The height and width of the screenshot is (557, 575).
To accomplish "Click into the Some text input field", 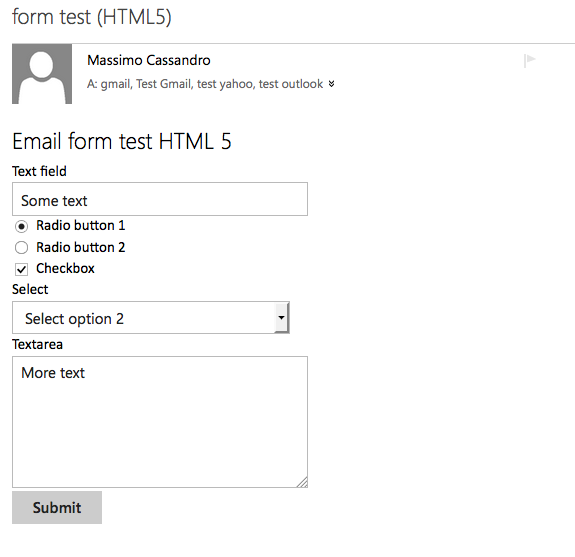I will (x=160, y=199).
